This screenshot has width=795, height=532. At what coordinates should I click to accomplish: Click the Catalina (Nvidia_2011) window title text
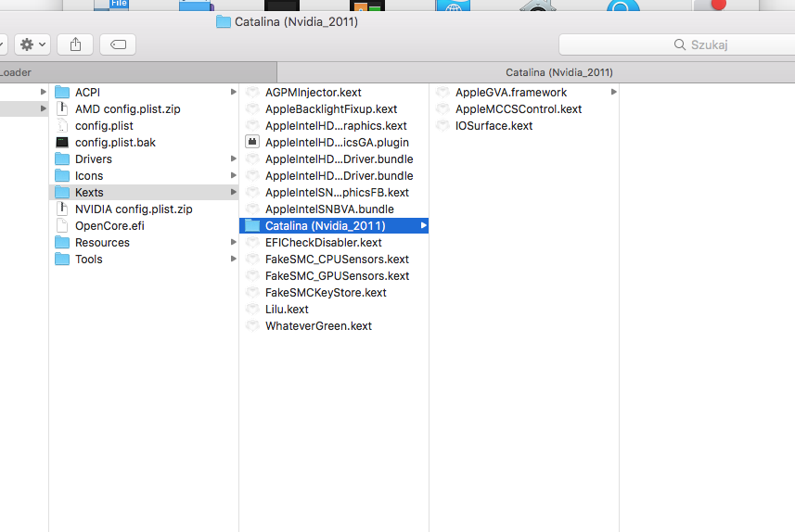pos(296,22)
